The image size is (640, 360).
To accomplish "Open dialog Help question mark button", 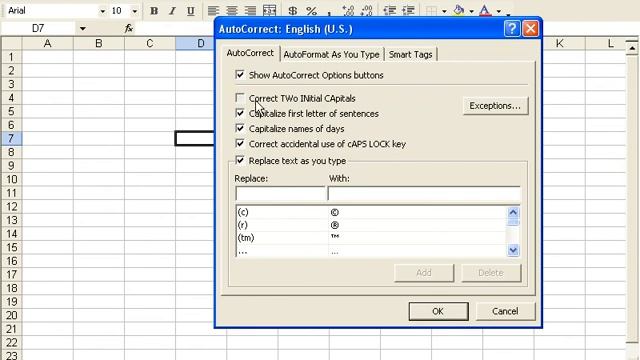I will (512, 29).
